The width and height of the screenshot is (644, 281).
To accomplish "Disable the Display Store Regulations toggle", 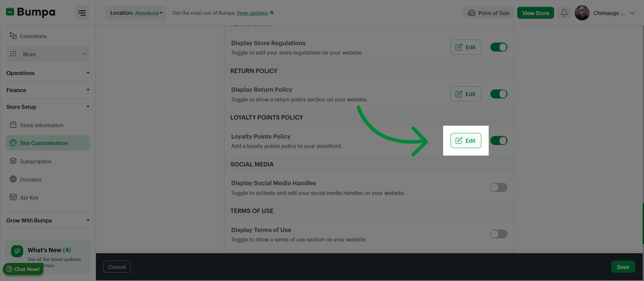I will coord(499,47).
